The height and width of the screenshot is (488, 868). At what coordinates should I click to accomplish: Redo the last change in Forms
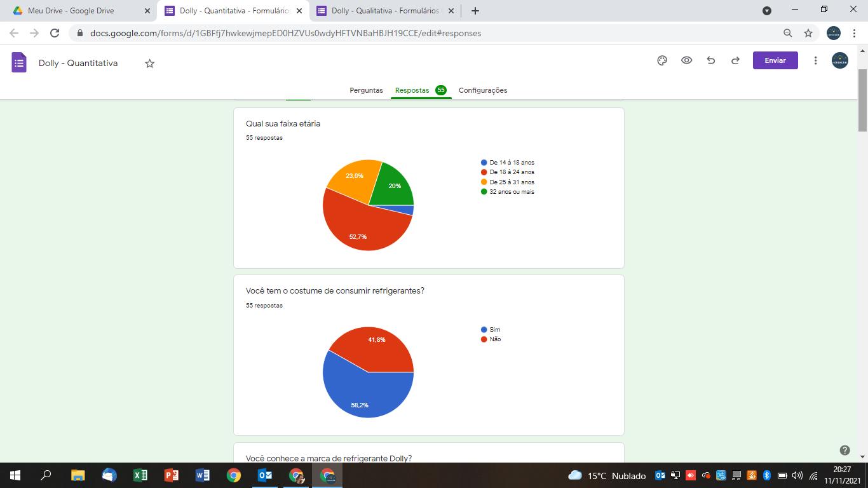coord(735,60)
